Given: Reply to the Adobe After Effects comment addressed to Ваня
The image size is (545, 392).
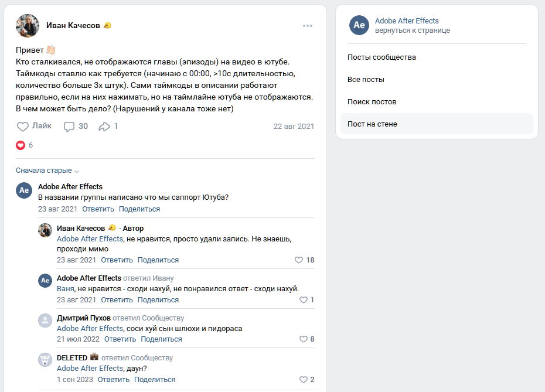Looking at the screenshot, I should coord(117,299).
